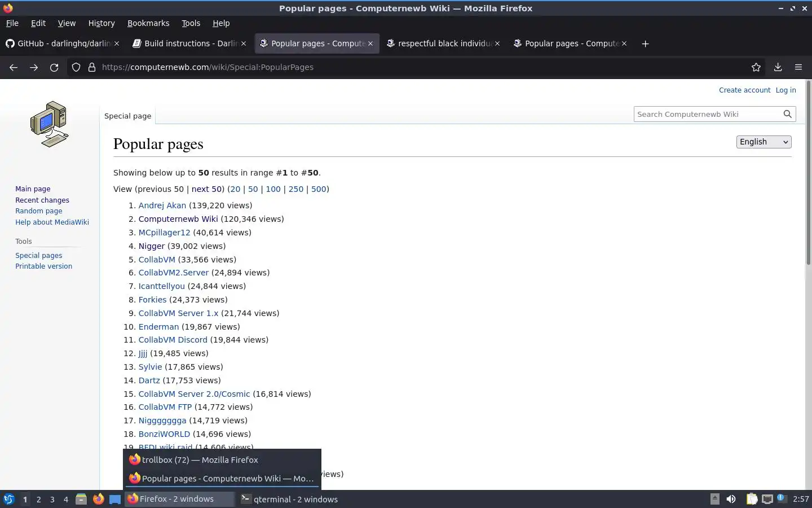The width and height of the screenshot is (812, 508).
Task: Close the Build instructions tab
Action: coord(244,43)
